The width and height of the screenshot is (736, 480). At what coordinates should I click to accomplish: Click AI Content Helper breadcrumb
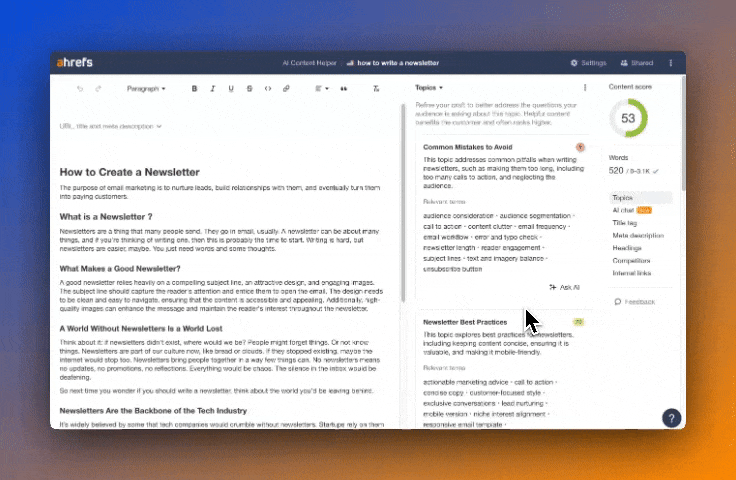click(x=309, y=63)
